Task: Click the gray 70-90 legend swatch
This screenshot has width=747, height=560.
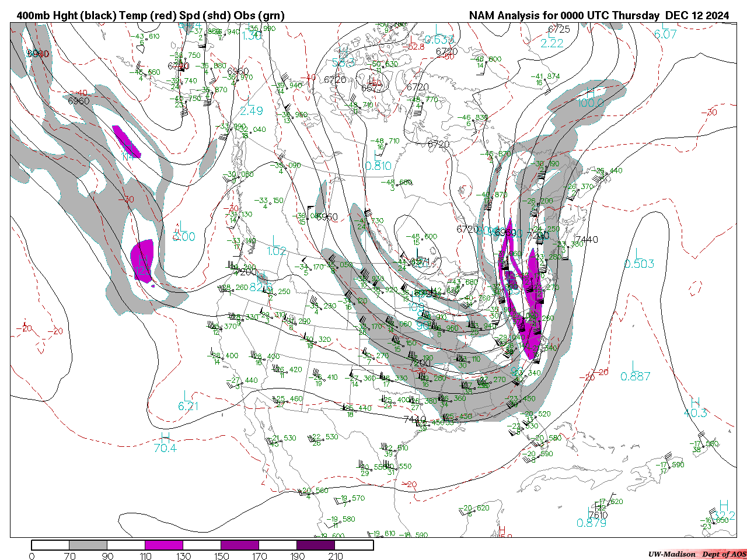Action: [x=88, y=545]
